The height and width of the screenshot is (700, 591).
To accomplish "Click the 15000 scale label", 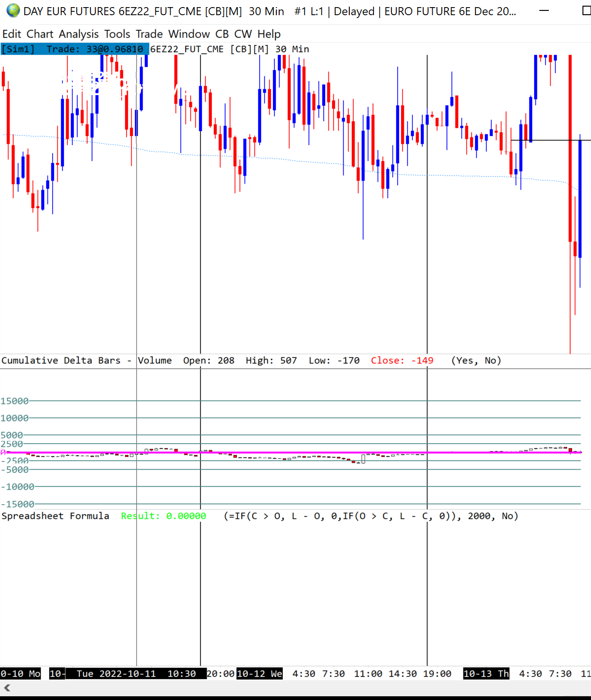I will tap(15, 401).
